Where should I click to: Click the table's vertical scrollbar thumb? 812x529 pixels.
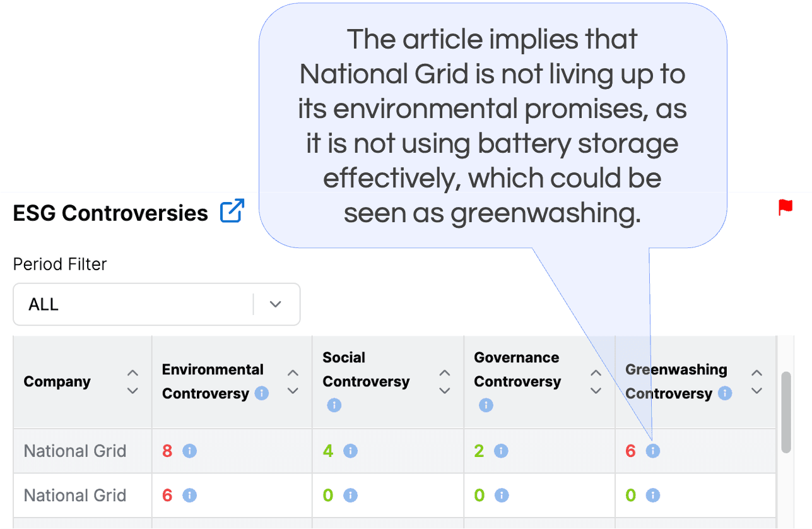tap(786, 412)
